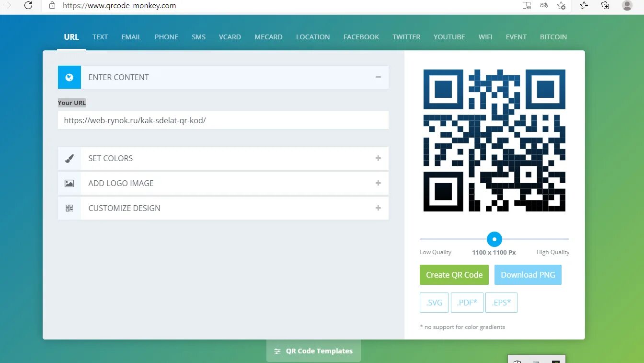Click the Low Quality end of slider
The image size is (644, 363).
tap(436, 252)
